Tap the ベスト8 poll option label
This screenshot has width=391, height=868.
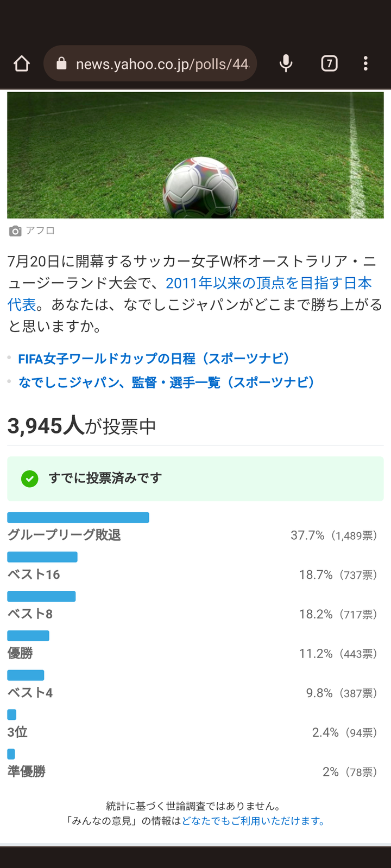tap(30, 614)
